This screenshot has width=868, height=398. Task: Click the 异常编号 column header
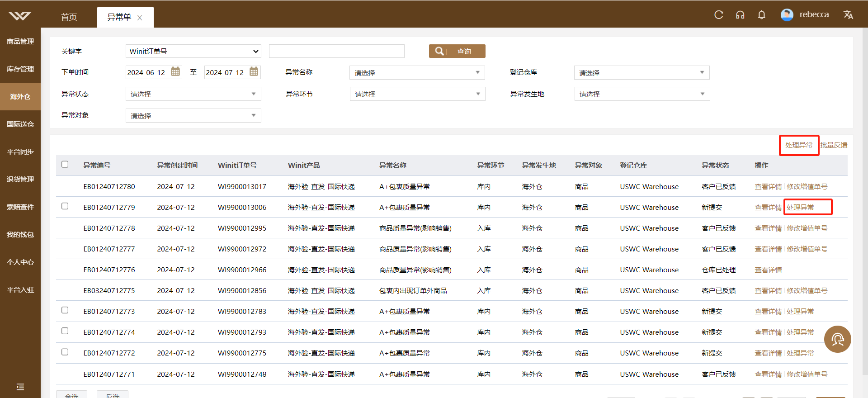click(97, 166)
